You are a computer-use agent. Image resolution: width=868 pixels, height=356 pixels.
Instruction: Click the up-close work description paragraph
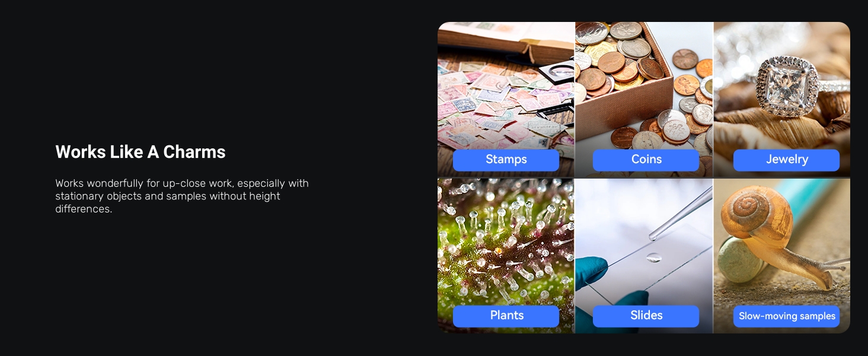tap(182, 196)
